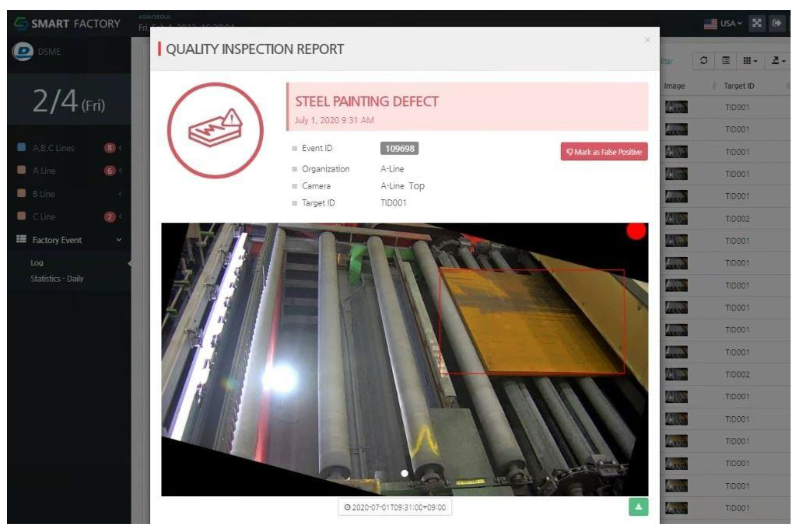This screenshot has height=532, width=798.
Task: Open the columns selector dropdown
Action: pyautogui.click(x=749, y=61)
